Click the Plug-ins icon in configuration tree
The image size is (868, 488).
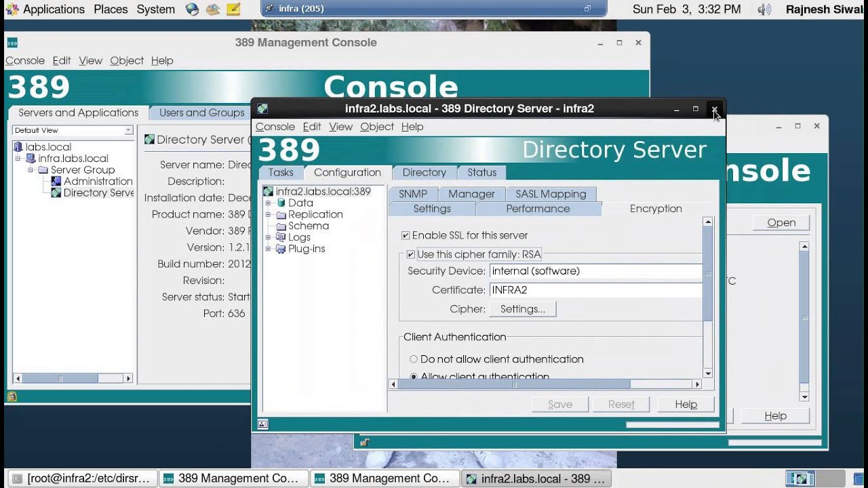click(281, 249)
